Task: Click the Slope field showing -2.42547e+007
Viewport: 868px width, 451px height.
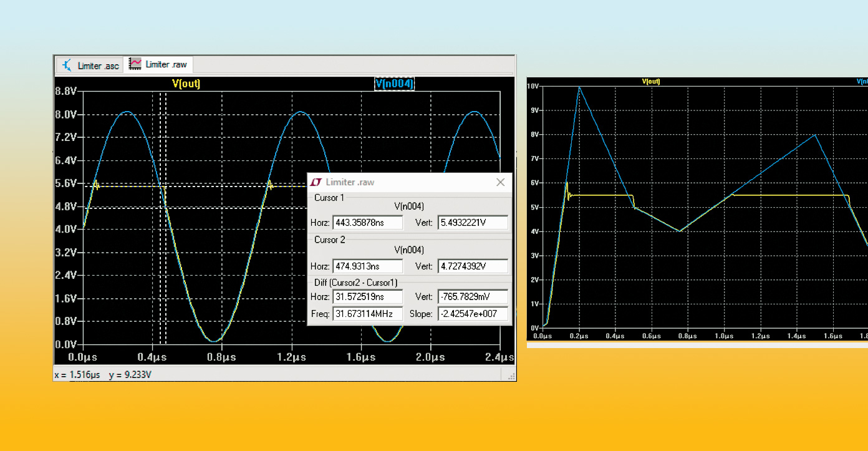Action: tap(473, 314)
